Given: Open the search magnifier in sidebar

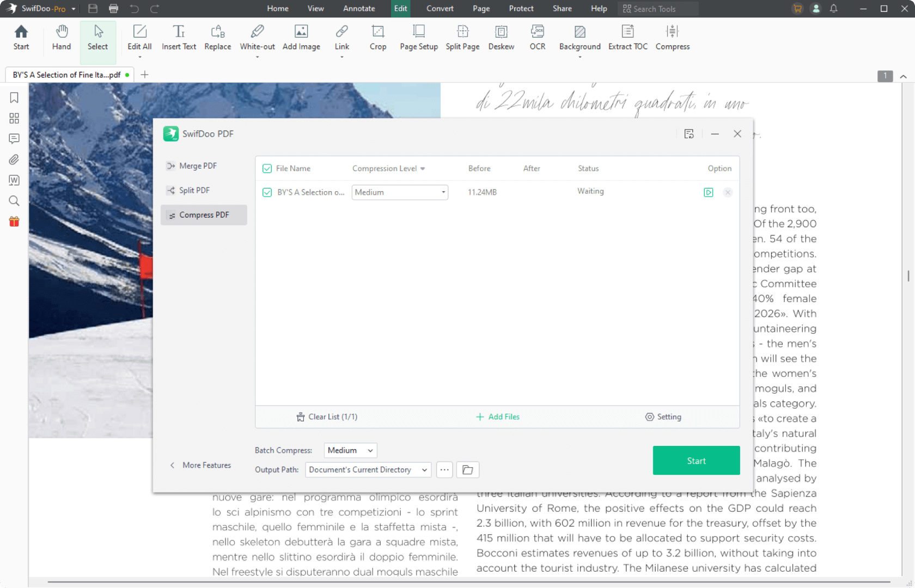Looking at the screenshot, I should (14, 201).
